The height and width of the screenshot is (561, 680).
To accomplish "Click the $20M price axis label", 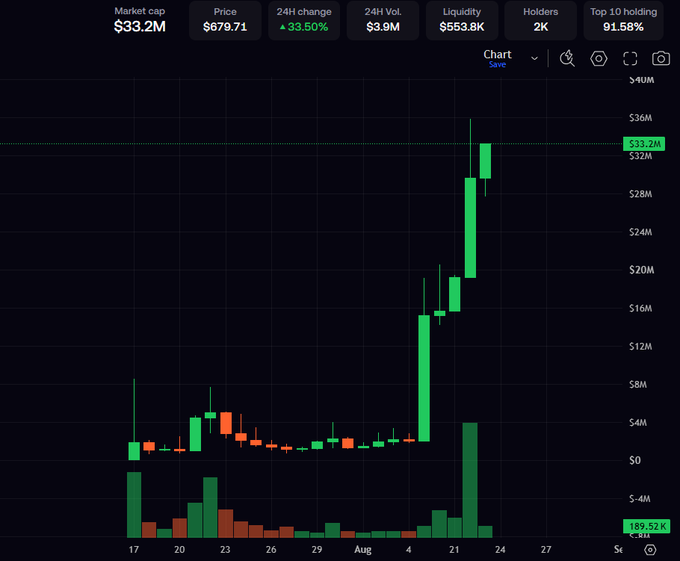I will coord(641,270).
